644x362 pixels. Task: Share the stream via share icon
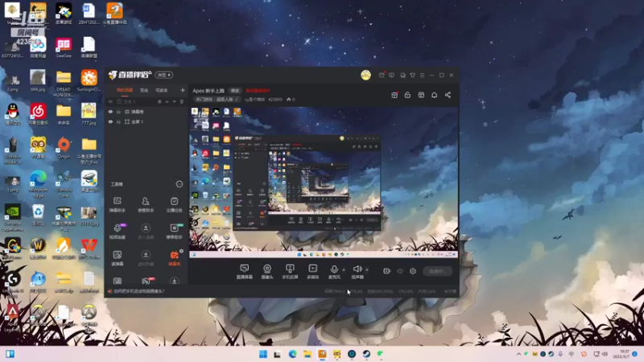click(448, 95)
